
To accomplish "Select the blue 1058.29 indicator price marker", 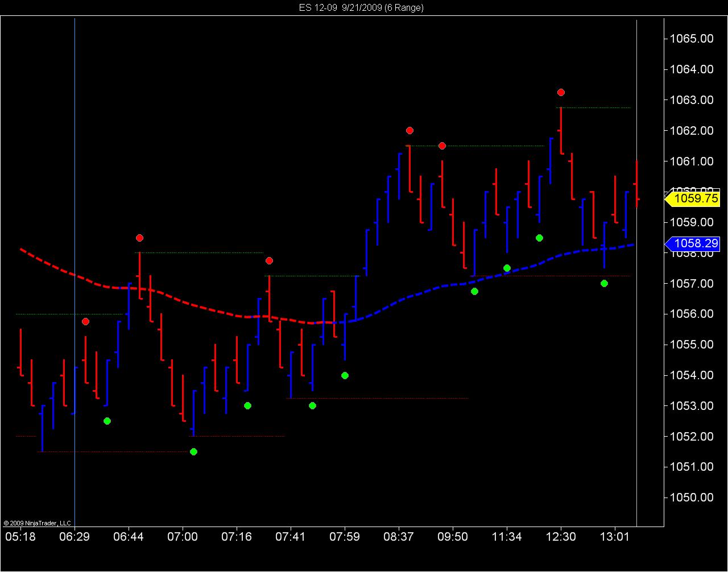I will click(692, 244).
